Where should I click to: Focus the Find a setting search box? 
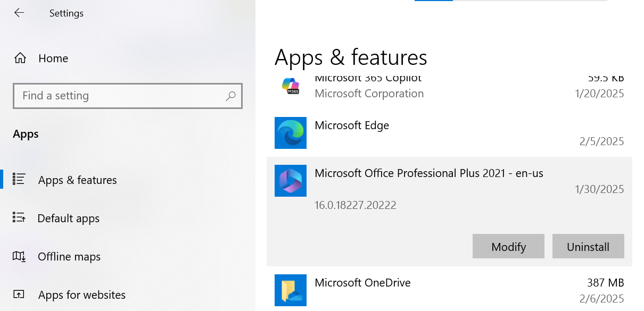coord(128,96)
